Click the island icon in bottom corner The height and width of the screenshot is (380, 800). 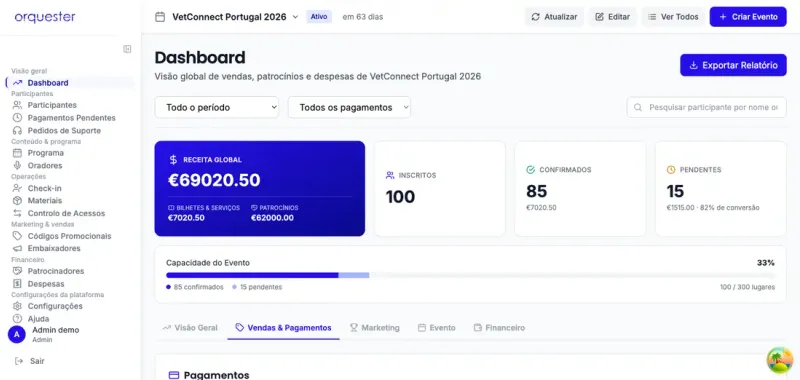[780, 360]
